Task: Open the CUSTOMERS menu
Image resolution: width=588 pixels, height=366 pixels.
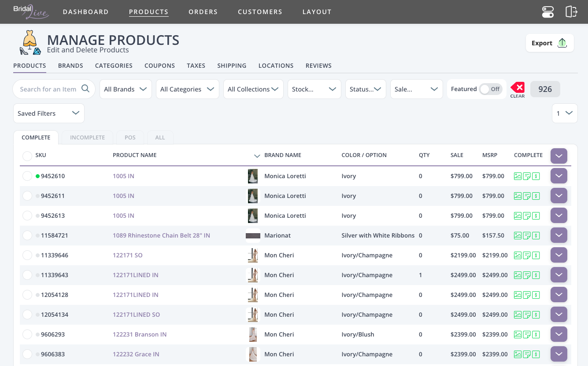Action: [260, 12]
